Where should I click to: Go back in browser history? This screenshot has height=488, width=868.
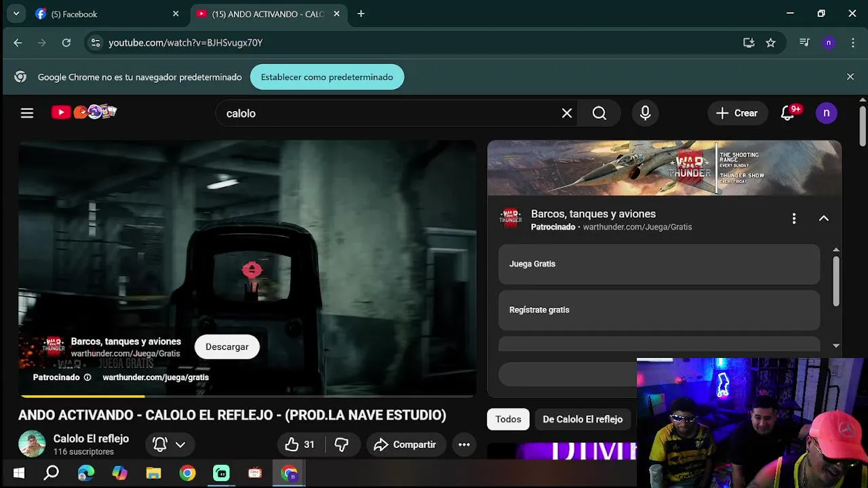pos(18,43)
